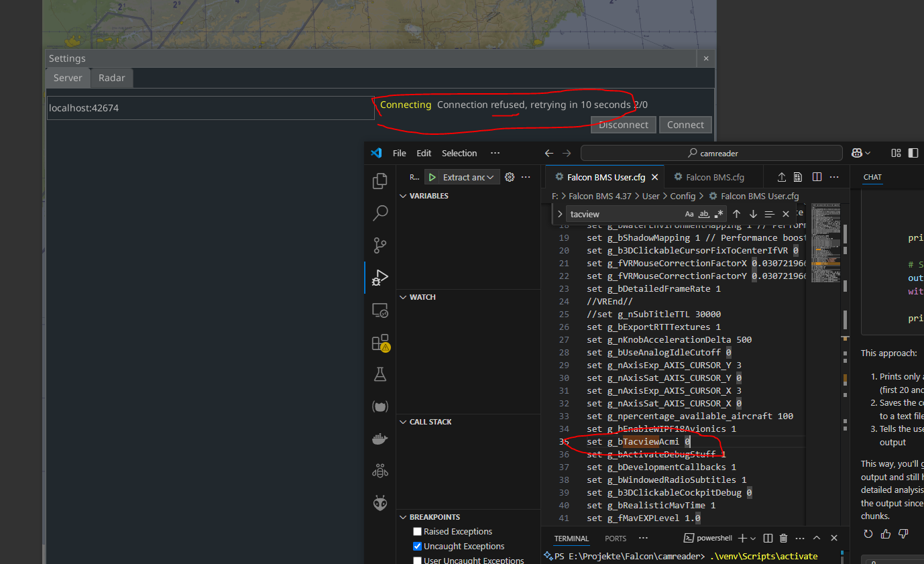Open the Search view in activity bar

380,213
